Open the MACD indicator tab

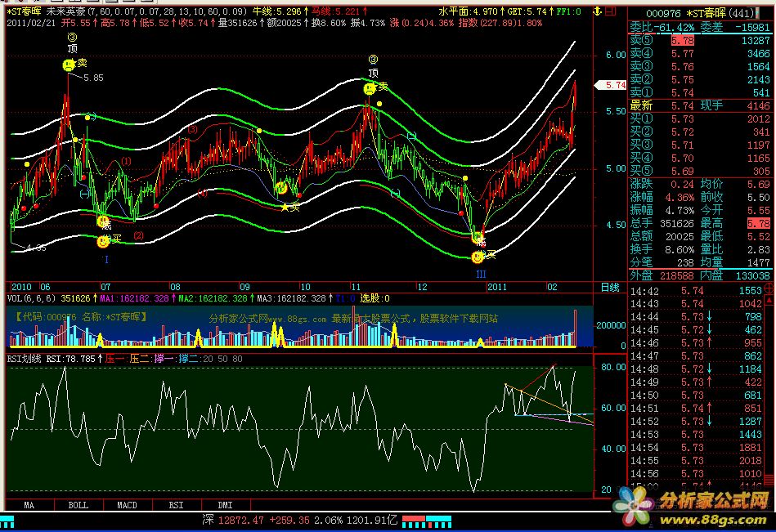point(128,505)
